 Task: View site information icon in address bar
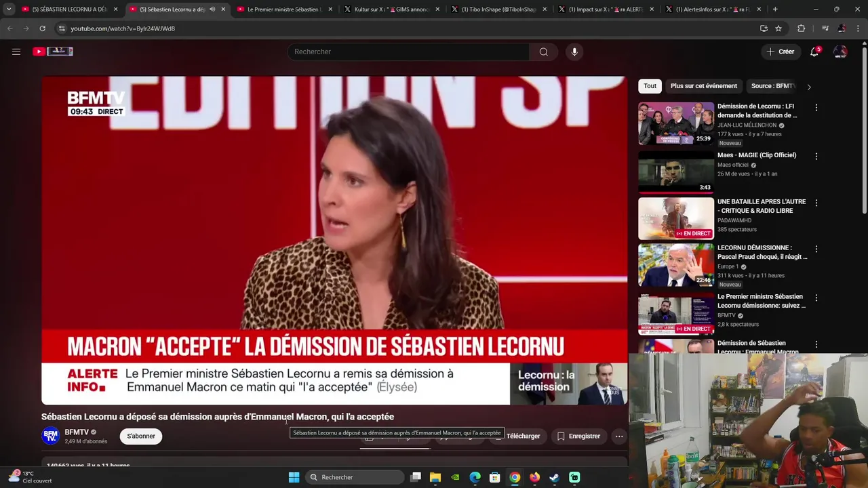pyautogui.click(x=62, y=28)
